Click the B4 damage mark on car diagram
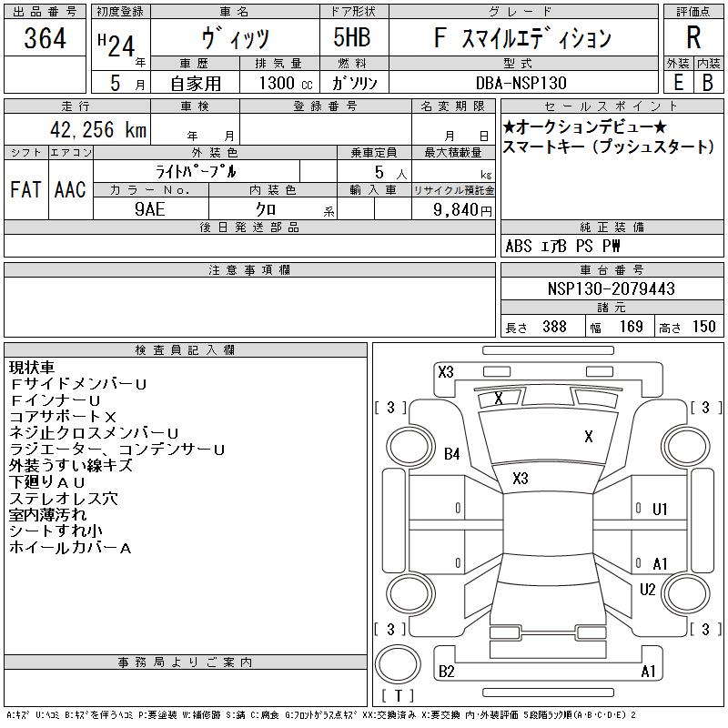Viewport: 728px width, 728px height. coord(452,454)
